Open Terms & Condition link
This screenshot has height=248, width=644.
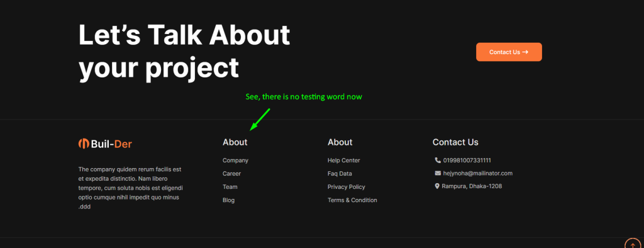(x=352, y=200)
